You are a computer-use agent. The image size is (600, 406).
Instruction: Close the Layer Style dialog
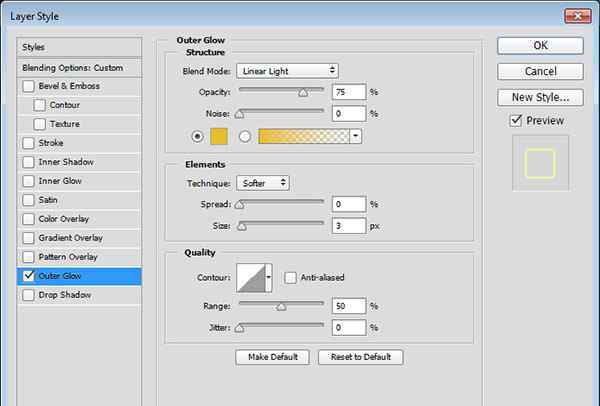pos(577,16)
